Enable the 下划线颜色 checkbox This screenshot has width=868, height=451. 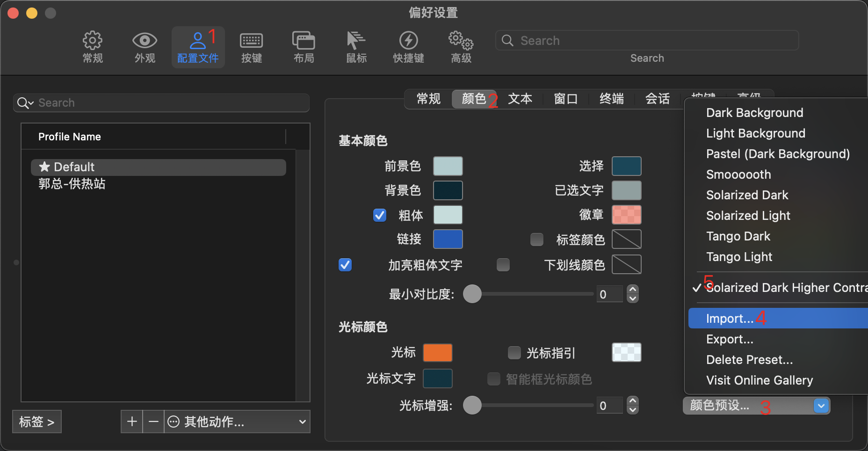503,265
